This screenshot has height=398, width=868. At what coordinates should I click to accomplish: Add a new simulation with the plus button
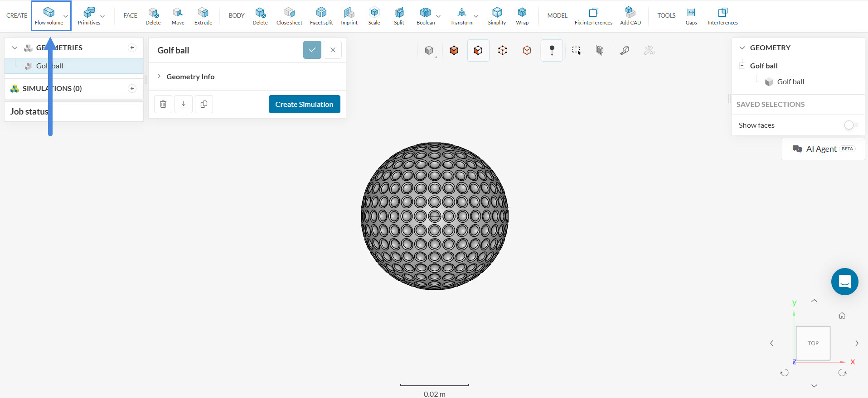point(132,88)
